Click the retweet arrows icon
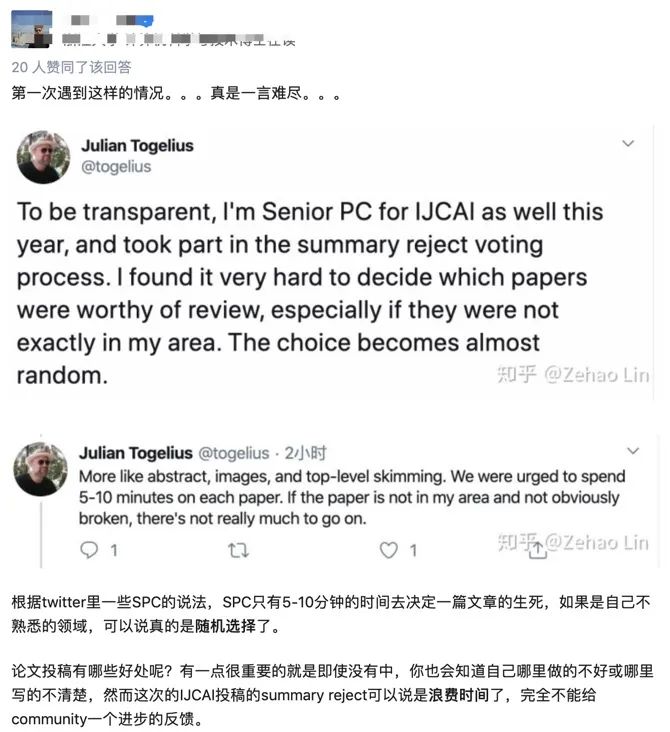 [239, 550]
